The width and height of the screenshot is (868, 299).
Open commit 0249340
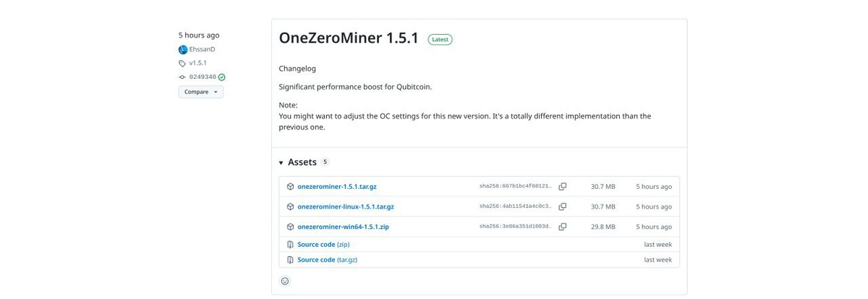(x=203, y=77)
